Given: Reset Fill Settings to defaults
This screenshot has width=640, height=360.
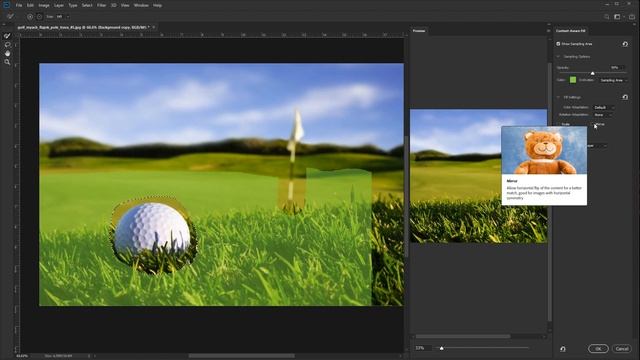Looking at the screenshot, I should pyautogui.click(x=625, y=97).
